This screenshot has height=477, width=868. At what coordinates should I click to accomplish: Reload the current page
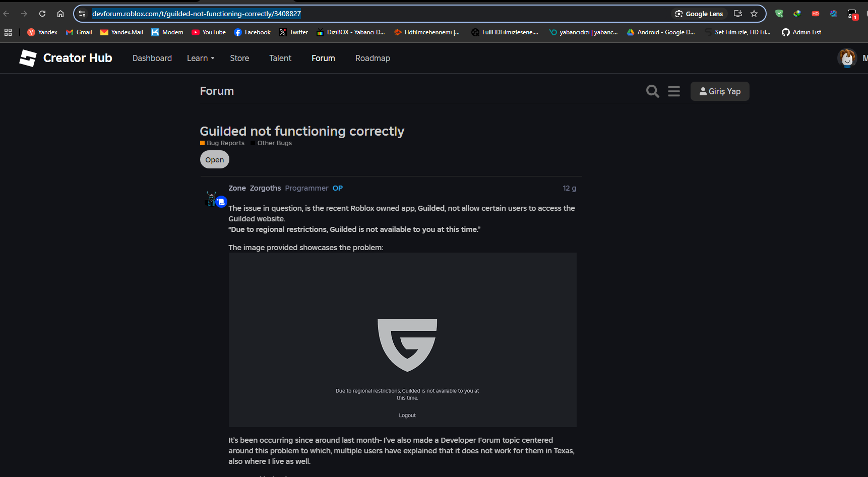point(42,14)
